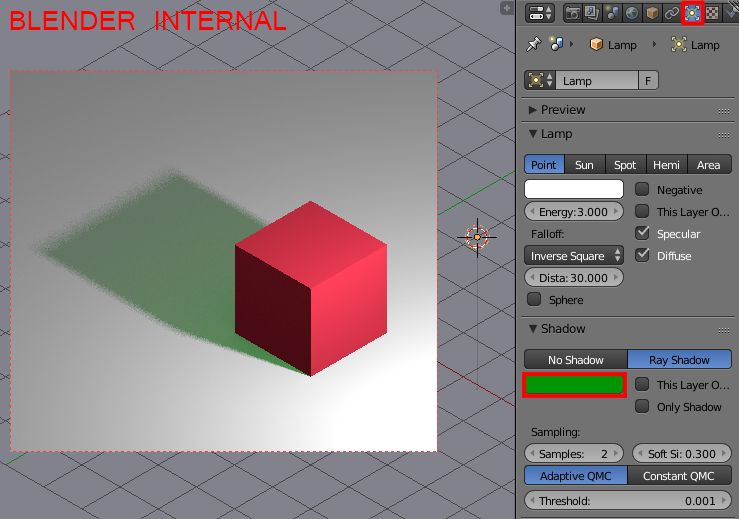Open the editor type selector in properties header
Image resolution: width=739 pixels, height=519 pixels.
[x=540, y=13]
